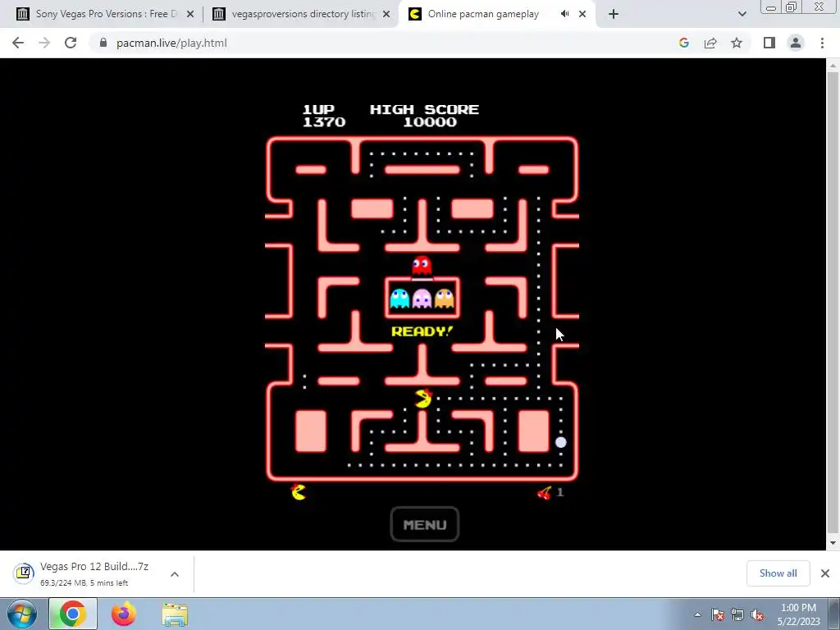Screen dimensions: 840x630
Task: Click the MENU button below the game
Action: coord(424,524)
